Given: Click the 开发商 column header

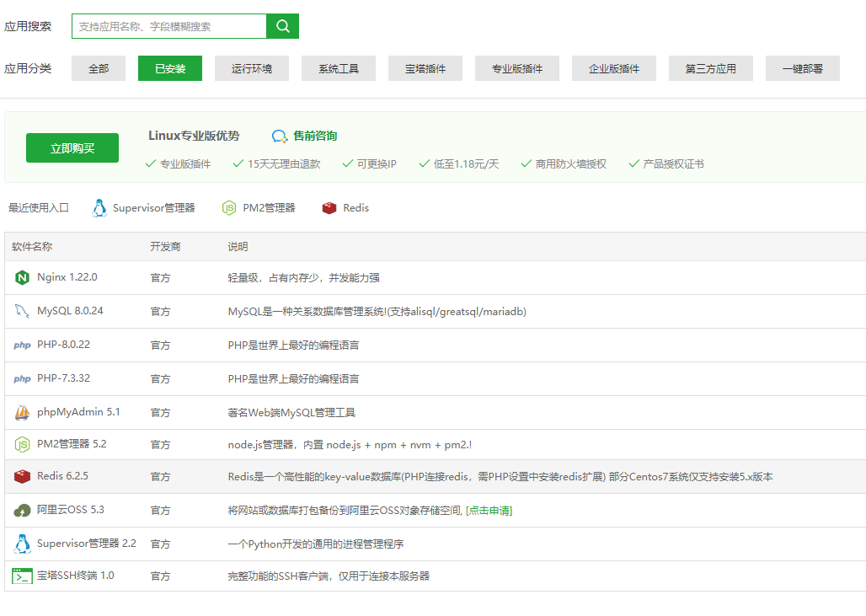Looking at the screenshot, I should [165, 247].
